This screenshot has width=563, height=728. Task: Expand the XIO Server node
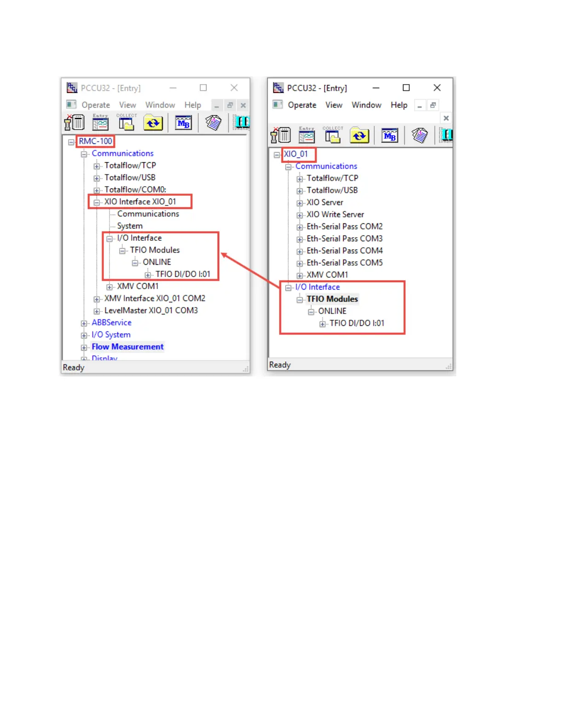tap(299, 203)
